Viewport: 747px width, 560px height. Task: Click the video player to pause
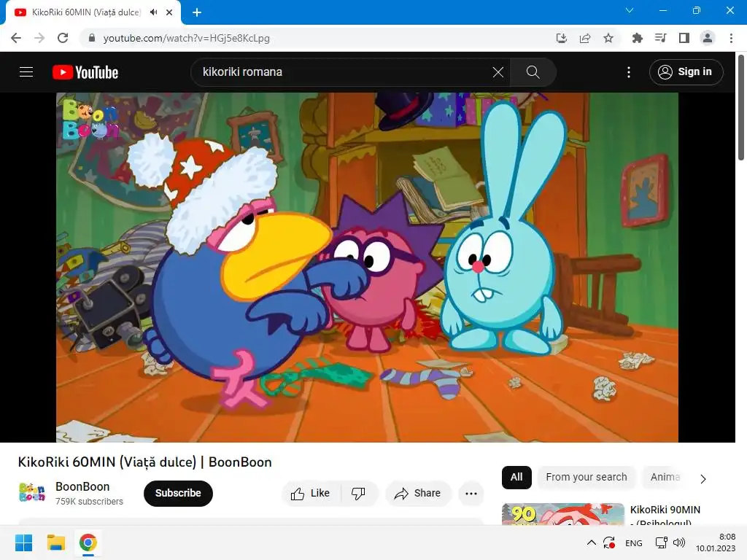pyautogui.click(x=367, y=267)
